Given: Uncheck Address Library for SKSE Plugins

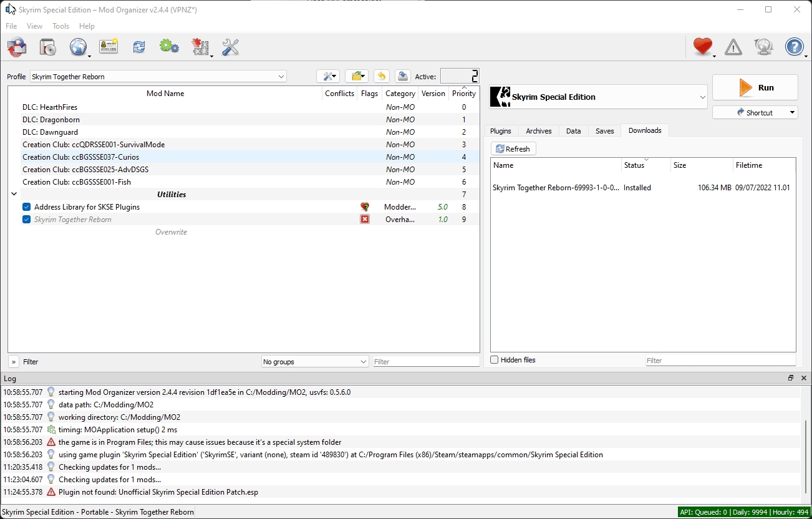Looking at the screenshot, I should (26, 207).
